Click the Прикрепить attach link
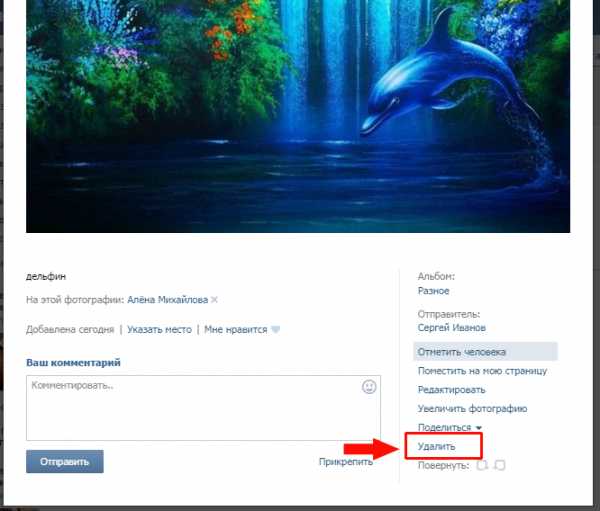The height and width of the screenshot is (511, 600). (x=346, y=462)
